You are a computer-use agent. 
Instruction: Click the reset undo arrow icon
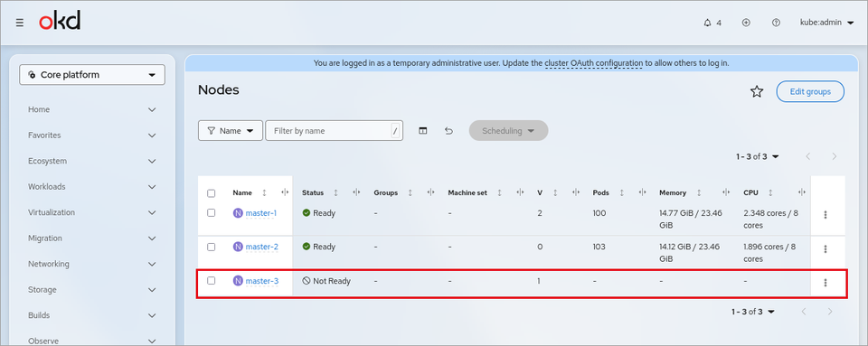pos(449,131)
